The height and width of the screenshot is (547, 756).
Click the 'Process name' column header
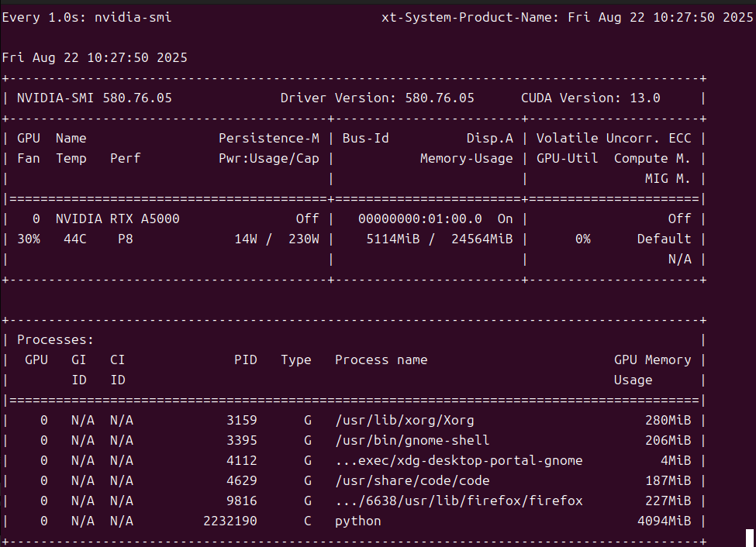coord(381,360)
